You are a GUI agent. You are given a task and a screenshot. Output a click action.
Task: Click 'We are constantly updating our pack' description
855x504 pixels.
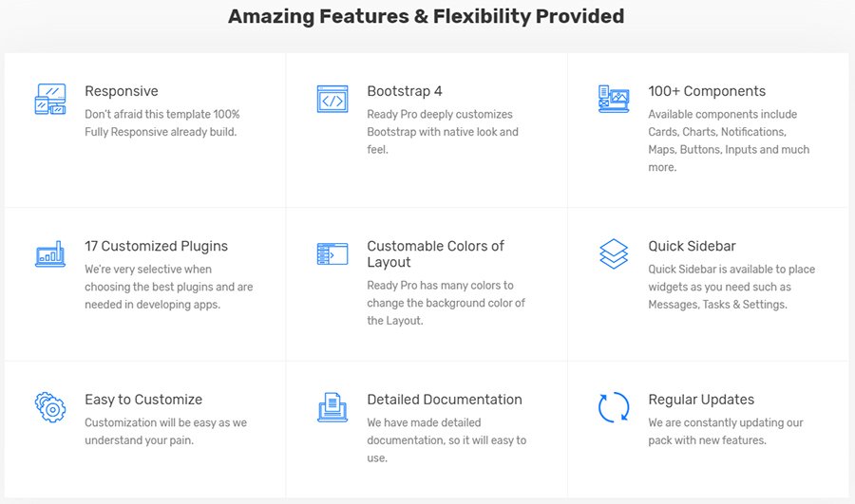tap(726, 432)
